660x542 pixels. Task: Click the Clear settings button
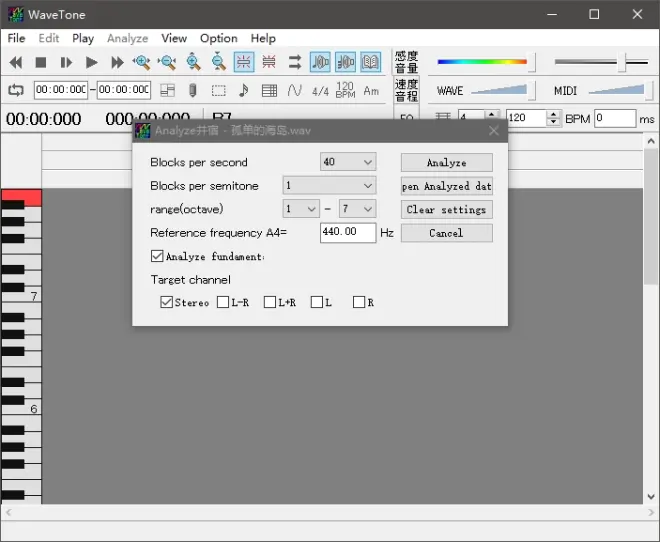(447, 210)
